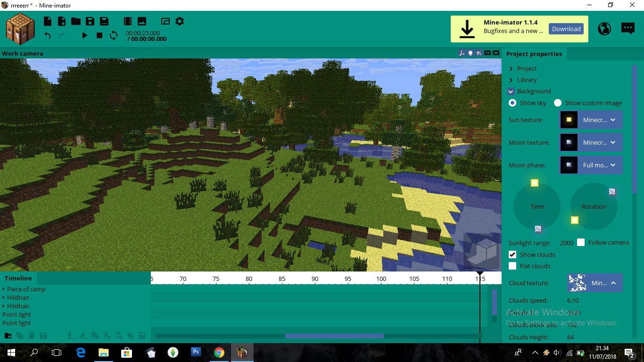
Task: Click the trash delete icon in Timeline toolbar
Action: (x=31, y=335)
